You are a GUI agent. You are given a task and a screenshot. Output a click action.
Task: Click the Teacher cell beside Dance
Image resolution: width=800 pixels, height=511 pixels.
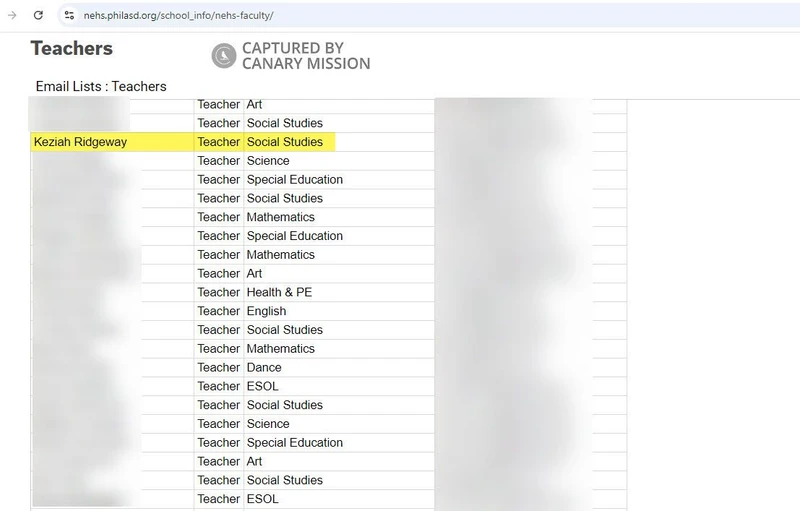(218, 367)
